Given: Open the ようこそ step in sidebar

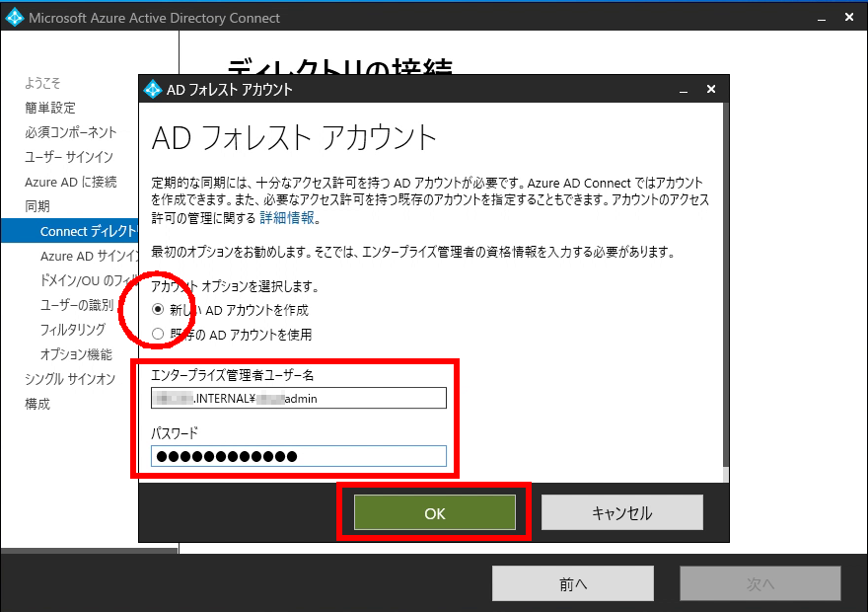Looking at the screenshot, I should (x=42, y=83).
